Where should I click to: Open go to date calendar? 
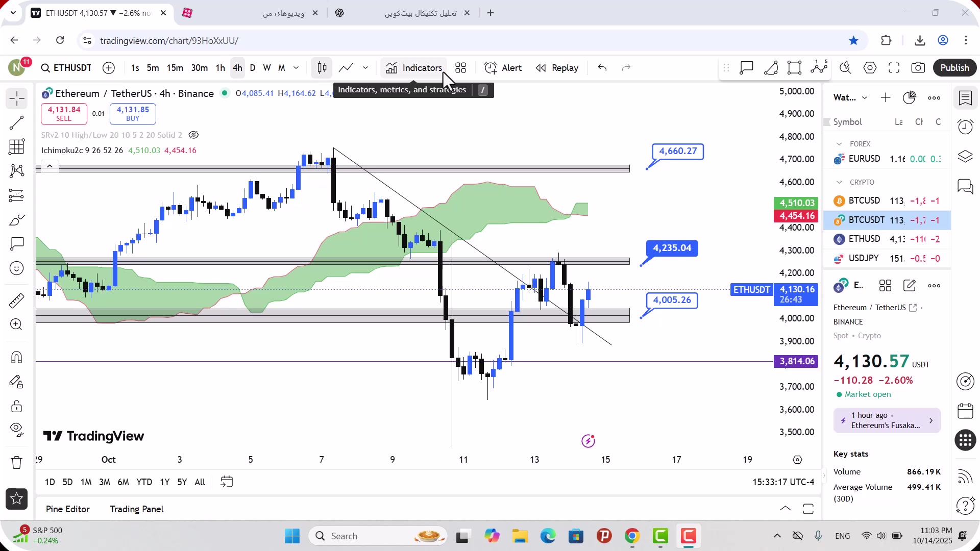coord(227,482)
